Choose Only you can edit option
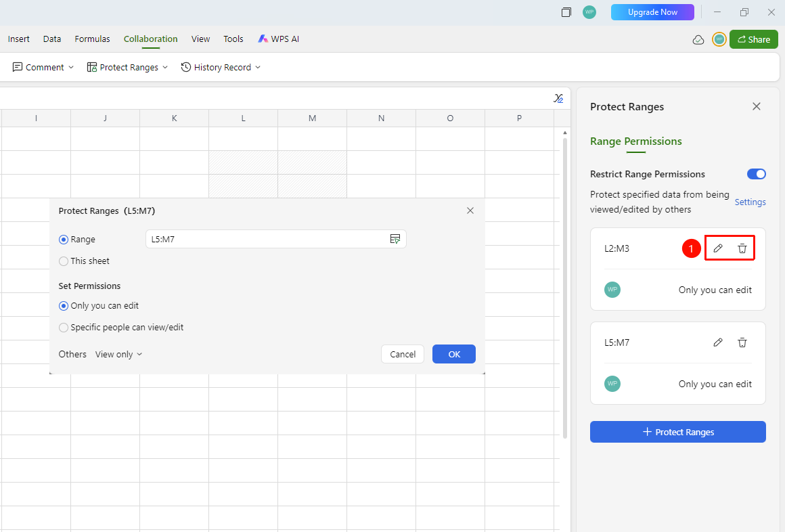785x532 pixels. [x=64, y=305]
